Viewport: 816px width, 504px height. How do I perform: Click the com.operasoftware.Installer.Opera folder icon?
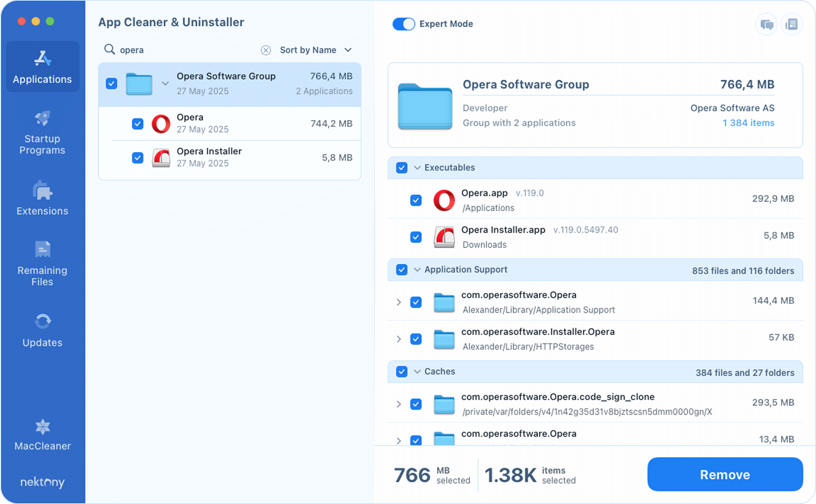click(444, 339)
